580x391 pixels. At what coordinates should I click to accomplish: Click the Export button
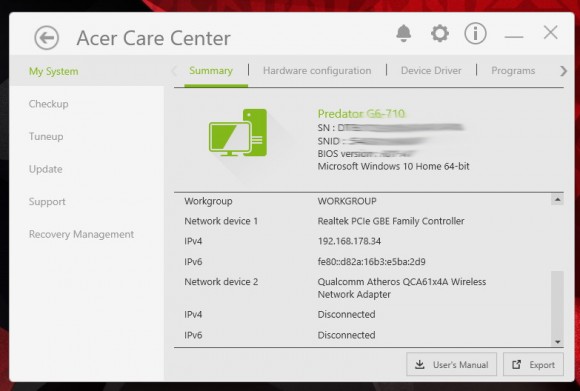point(533,365)
